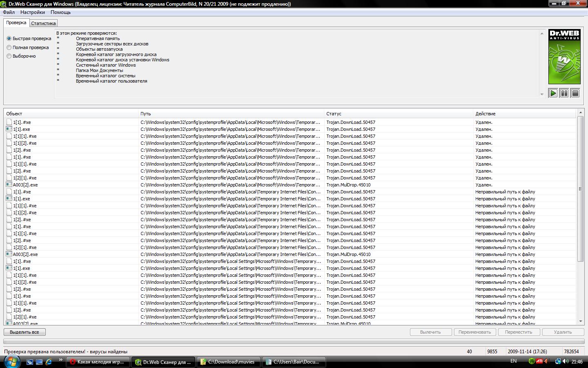The image size is (588, 368).
Task: Pause the scan using the pause button
Action: tap(564, 93)
